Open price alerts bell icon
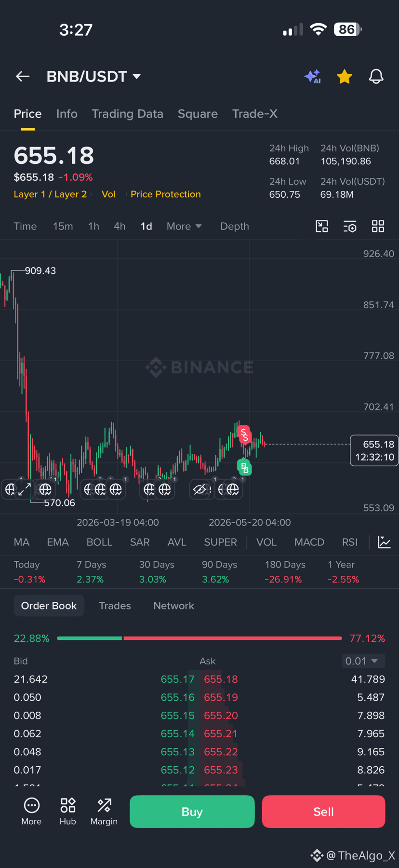 [x=376, y=76]
